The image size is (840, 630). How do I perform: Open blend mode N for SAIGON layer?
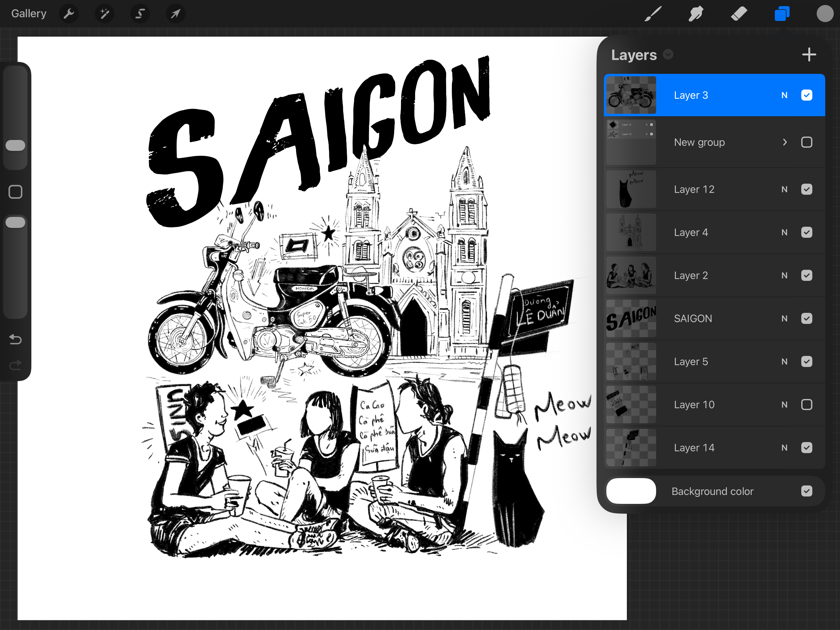(x=784, y=318)
